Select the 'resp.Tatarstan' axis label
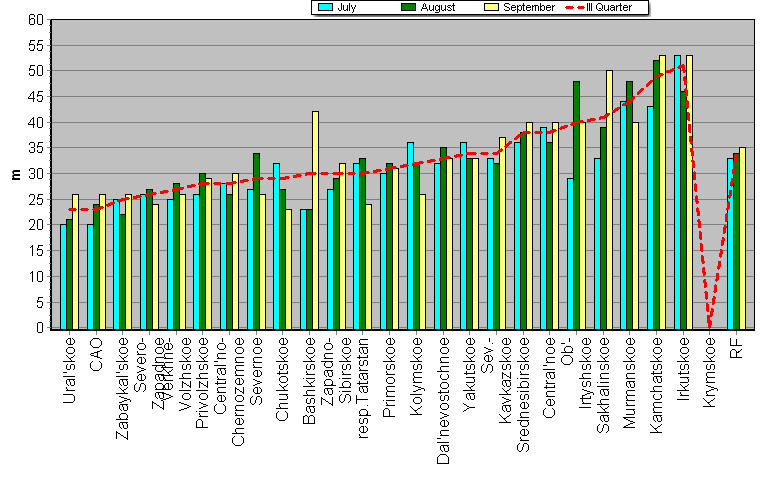The width and height of the screenshot is (777, 479). [362, 388]
